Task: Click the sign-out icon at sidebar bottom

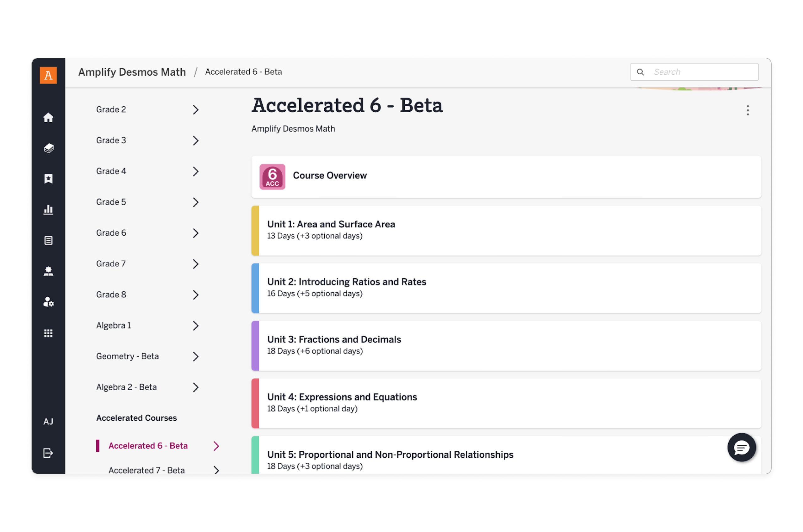Action: tap(49, 453)
